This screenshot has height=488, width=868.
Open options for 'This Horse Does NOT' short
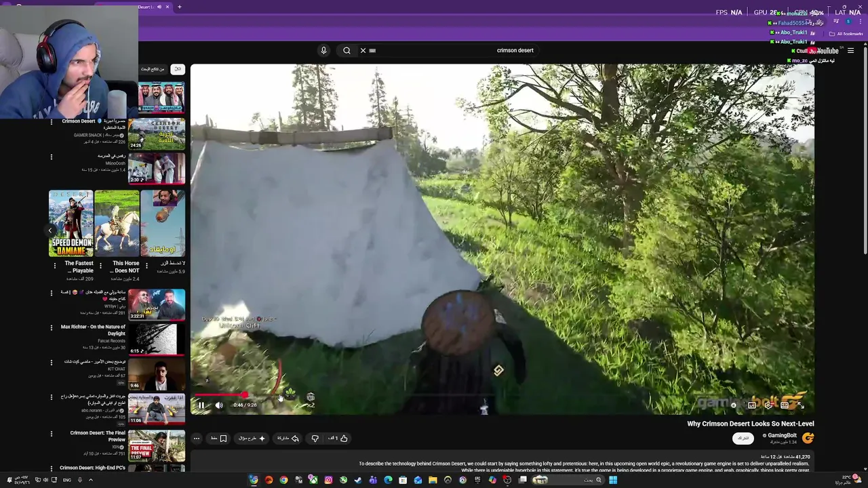pyautogui.click(x=100, y=266)
